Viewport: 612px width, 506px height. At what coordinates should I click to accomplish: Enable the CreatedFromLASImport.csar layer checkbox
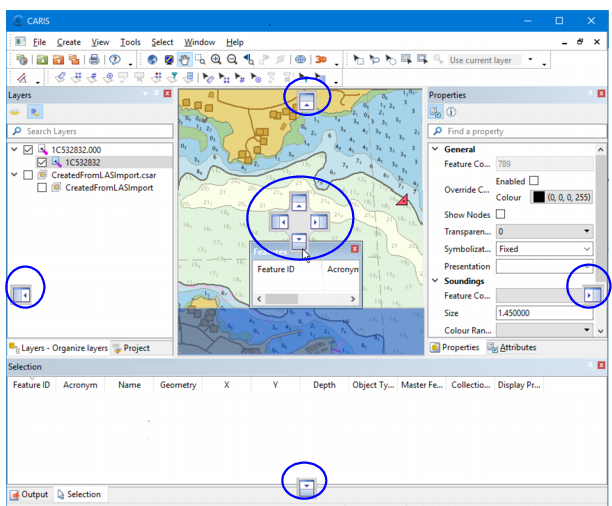pos(28,174)
